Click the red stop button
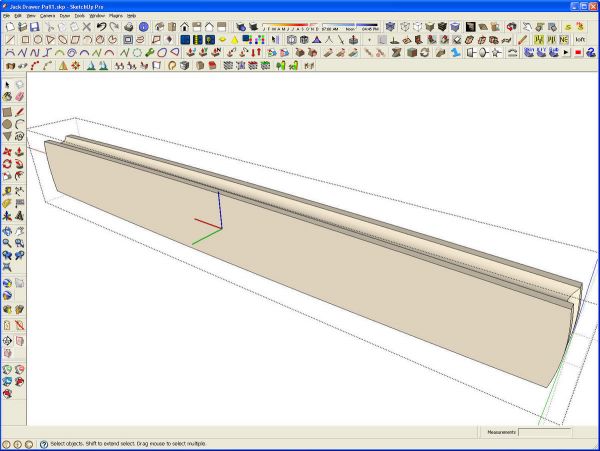 (578, 52)
